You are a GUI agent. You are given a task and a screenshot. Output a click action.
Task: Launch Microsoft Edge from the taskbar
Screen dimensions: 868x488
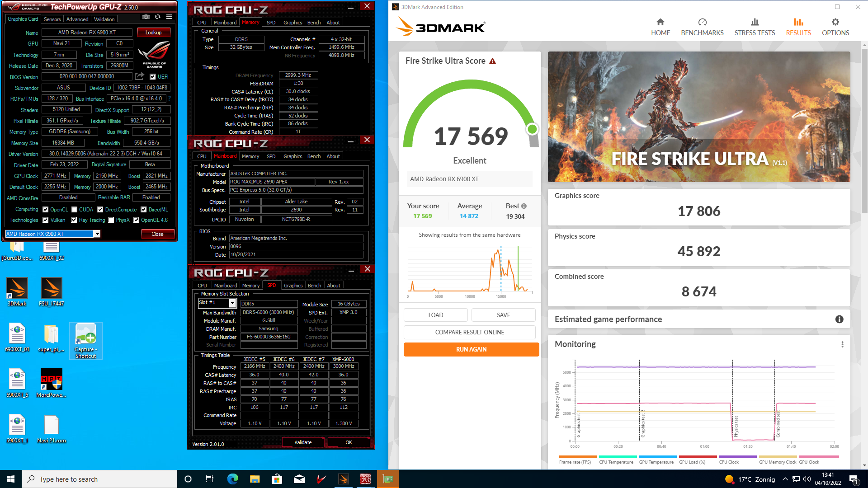[x=232, y=479]
